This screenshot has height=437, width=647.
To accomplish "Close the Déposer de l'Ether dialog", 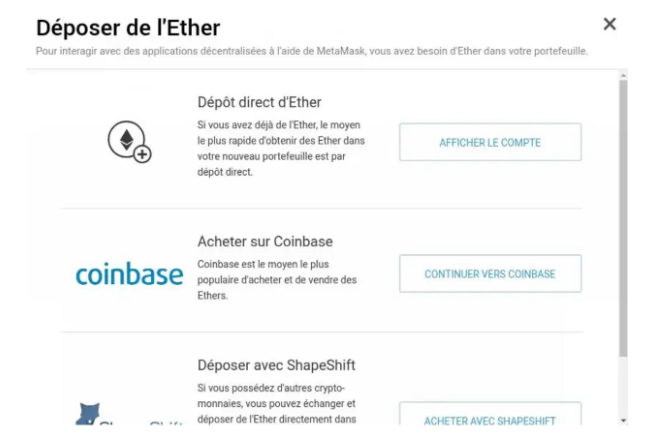I will [x=609, y=24].
